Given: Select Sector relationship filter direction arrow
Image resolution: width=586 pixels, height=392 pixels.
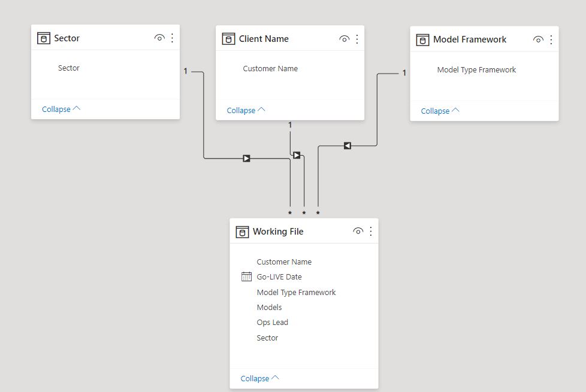Looking at the screenshot, I should click(x=246, y=158).
